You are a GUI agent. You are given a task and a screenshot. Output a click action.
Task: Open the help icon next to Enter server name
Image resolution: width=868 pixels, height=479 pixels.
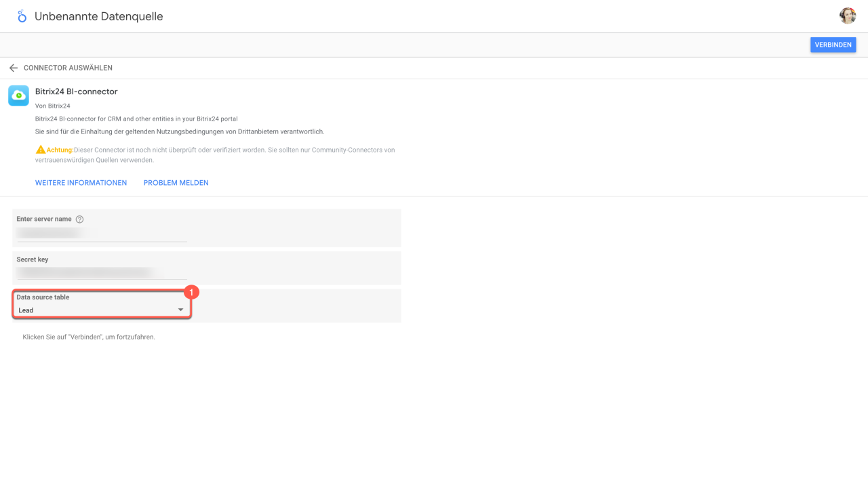pyautogui.click(x=79, y=220)
